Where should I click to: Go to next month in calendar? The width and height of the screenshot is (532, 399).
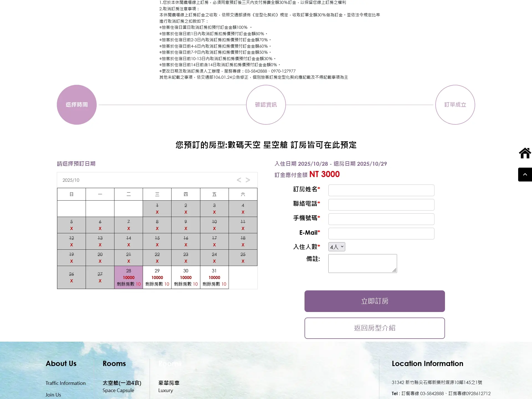point(248,180)
